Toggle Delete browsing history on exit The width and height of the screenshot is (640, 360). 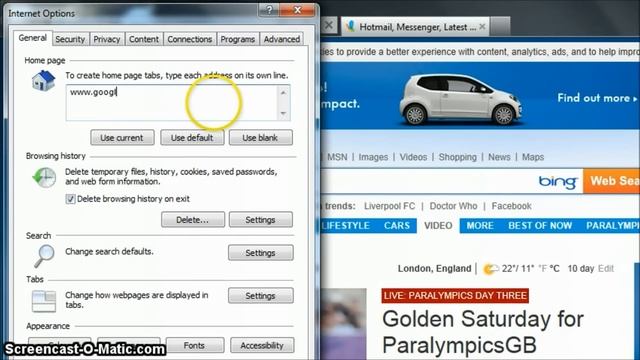click(x=71, y=199)
